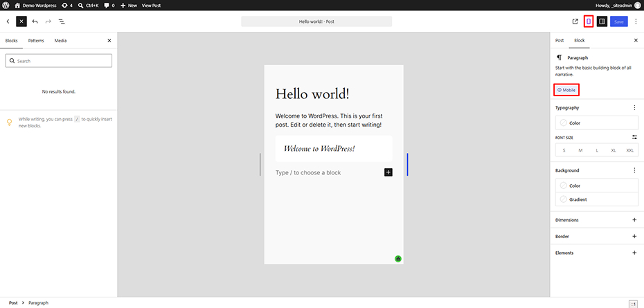Click the 'Type / to choose a block' placeholder

[308, 172]
